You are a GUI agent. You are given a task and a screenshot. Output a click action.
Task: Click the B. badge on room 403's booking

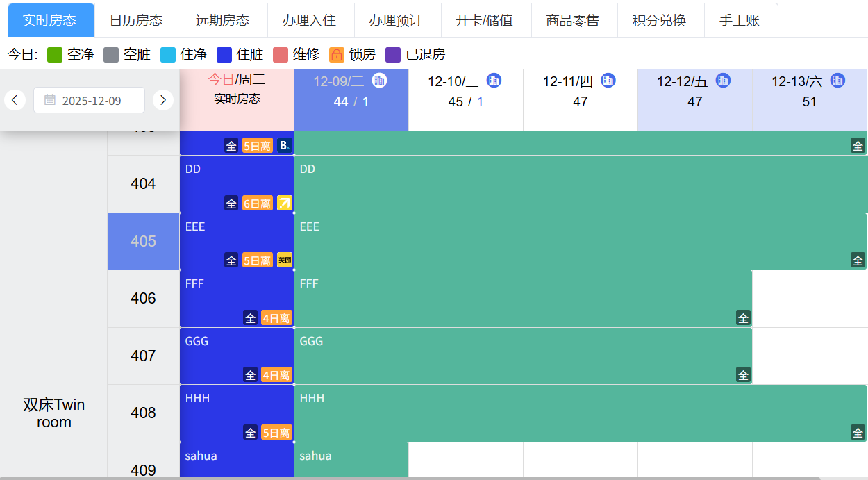point(285,144)
